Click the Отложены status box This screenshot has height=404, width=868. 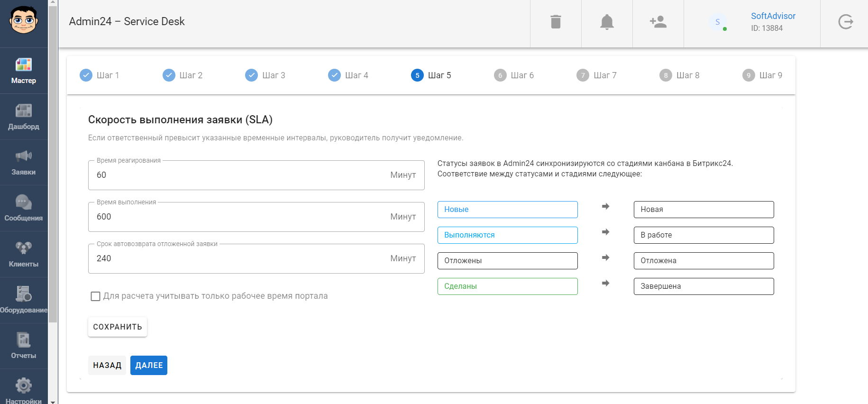(x=508, y=261)
